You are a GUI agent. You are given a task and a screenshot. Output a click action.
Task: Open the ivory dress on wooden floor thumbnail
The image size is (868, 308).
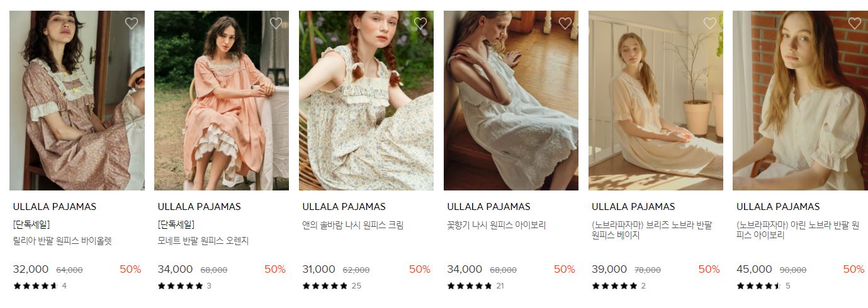tap(511, 101)
